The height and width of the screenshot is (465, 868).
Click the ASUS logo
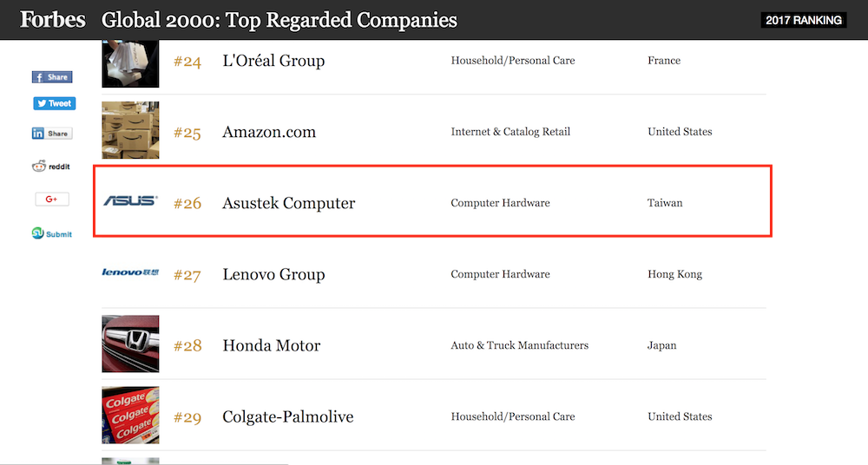(x=130, y=201)
